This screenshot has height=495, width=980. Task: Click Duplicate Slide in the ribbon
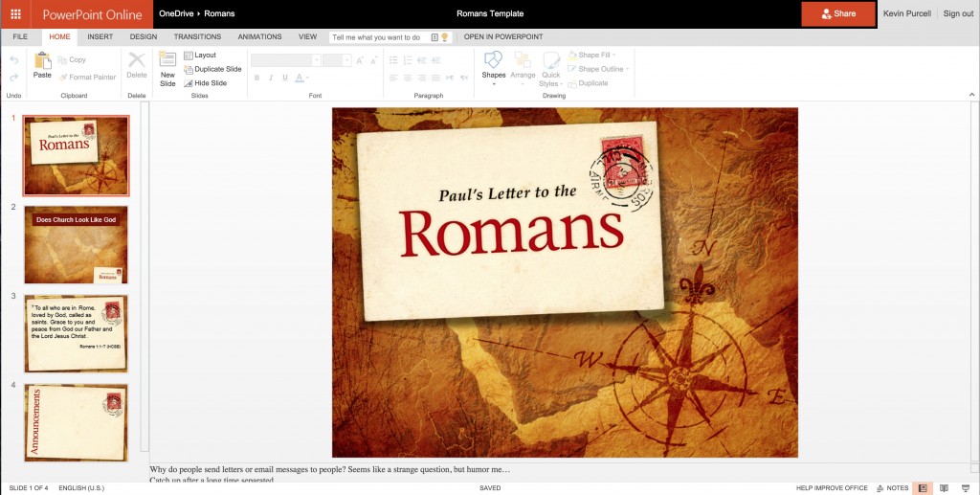tap(212, 69)
